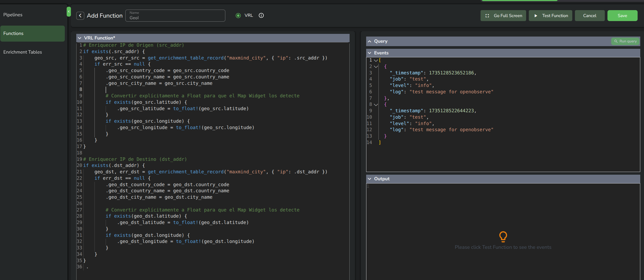Click the Save button
The height and width of the screenshot is (280, 644).
coord(622,16)
